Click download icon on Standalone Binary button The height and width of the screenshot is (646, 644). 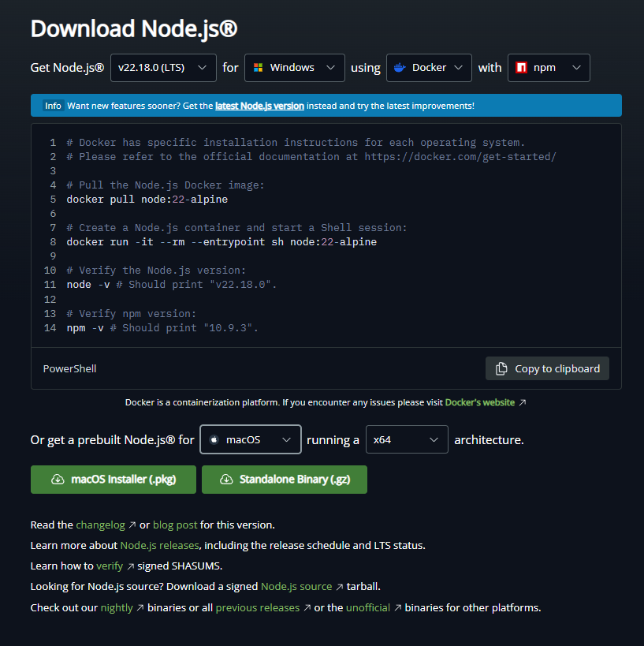226,479
